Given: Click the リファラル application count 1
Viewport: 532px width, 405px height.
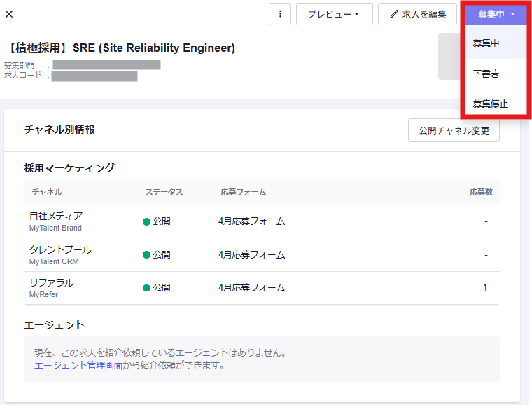Looking at the screenshot, I should pyautogui.click(x=485, y=288).
